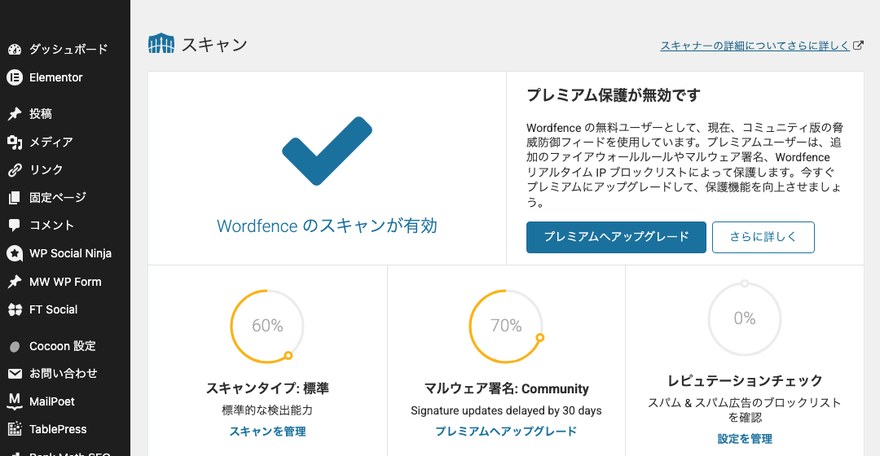Image resolution: width=880 pixels, height=456 pixels.
Task: Click the 設定を管理 link under レピュテーションチェック
Action: [x=745, y=439]
